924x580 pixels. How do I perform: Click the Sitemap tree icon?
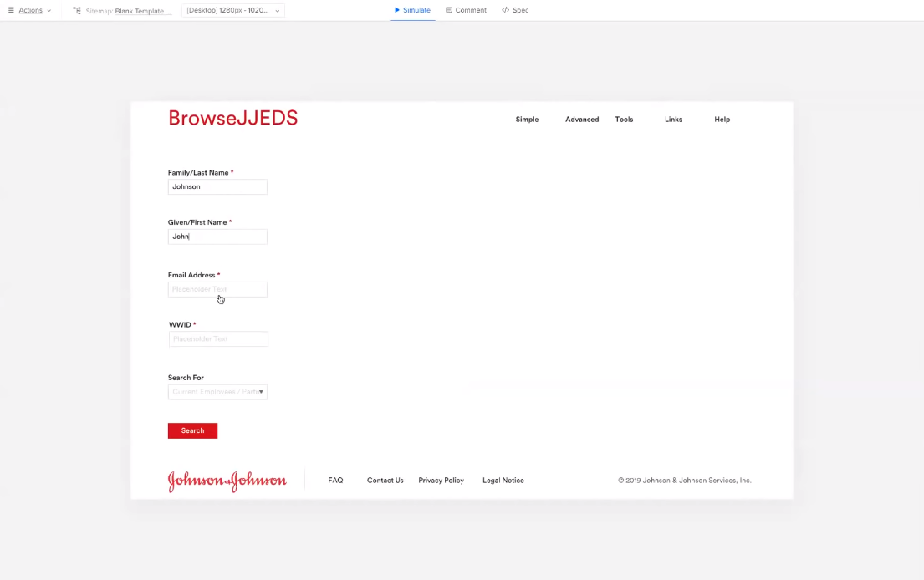77,11
